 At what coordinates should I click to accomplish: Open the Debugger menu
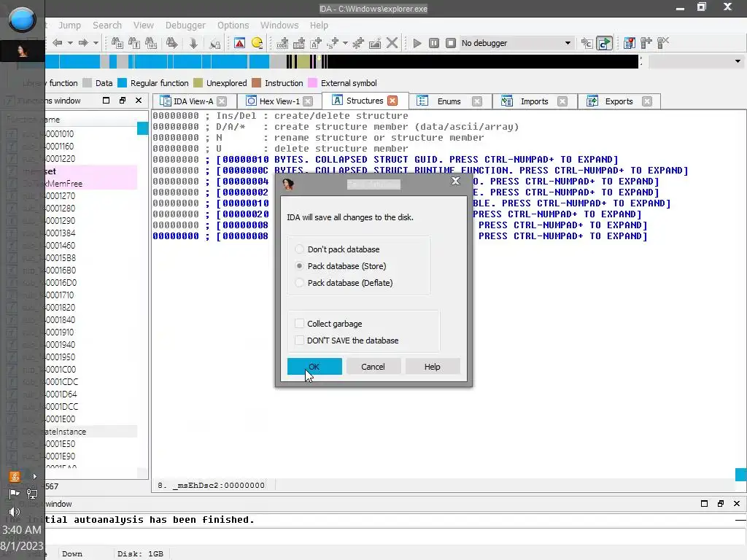point(185,26)
